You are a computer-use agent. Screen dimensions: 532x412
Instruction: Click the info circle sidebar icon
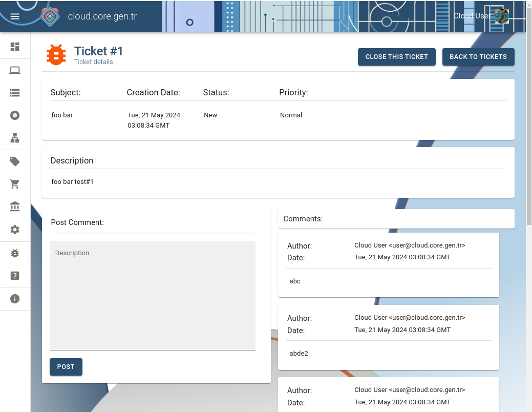click(15, 299)
